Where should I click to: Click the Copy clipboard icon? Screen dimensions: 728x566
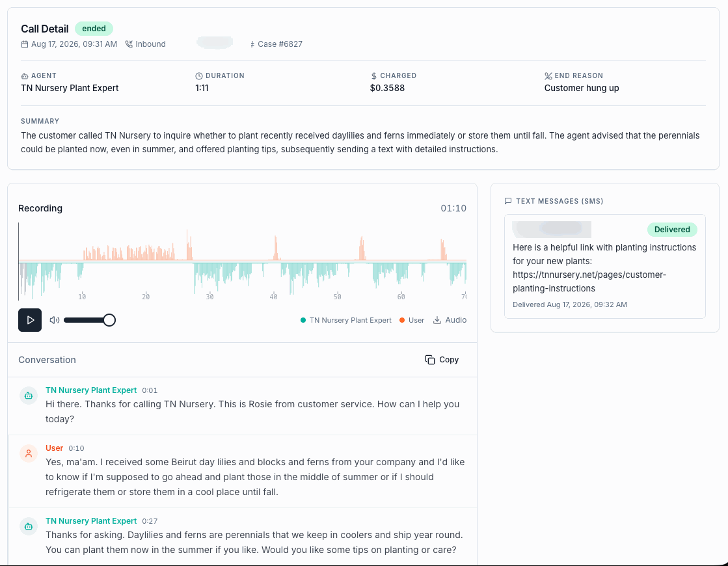[430, 360]
